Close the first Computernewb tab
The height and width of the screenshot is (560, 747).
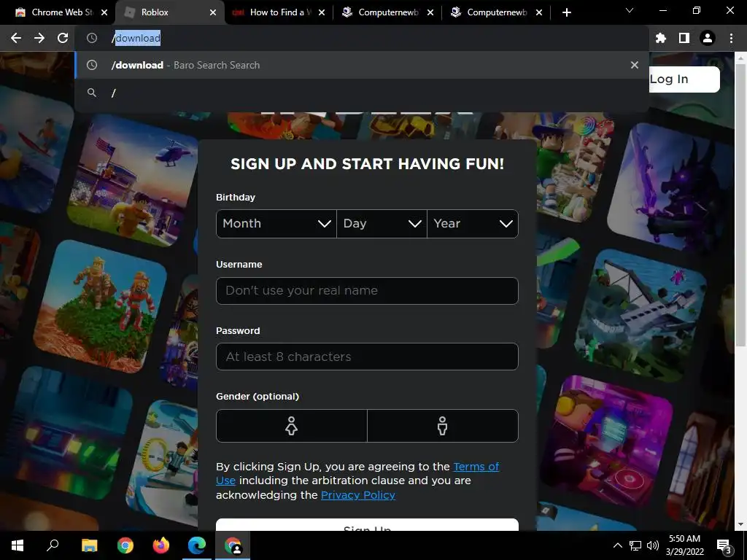(x=430, y=12)
